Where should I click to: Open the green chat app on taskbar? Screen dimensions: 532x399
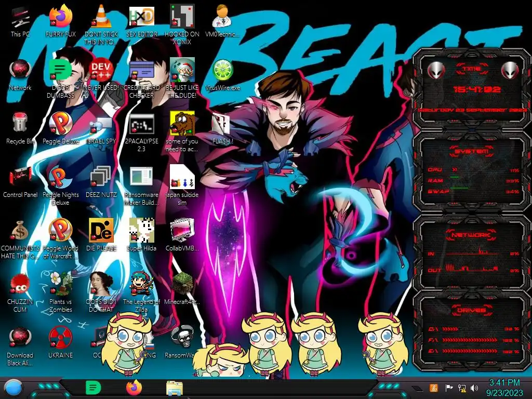(93, 388)
